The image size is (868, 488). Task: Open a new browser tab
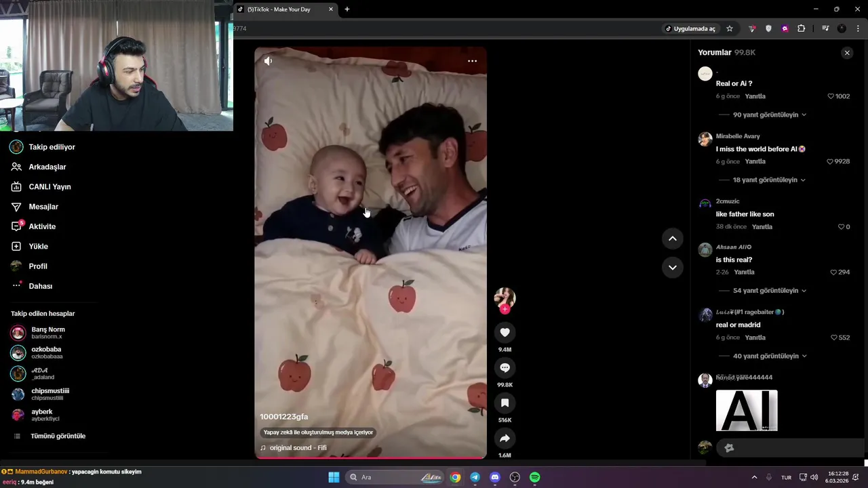[x=347, y=9]
